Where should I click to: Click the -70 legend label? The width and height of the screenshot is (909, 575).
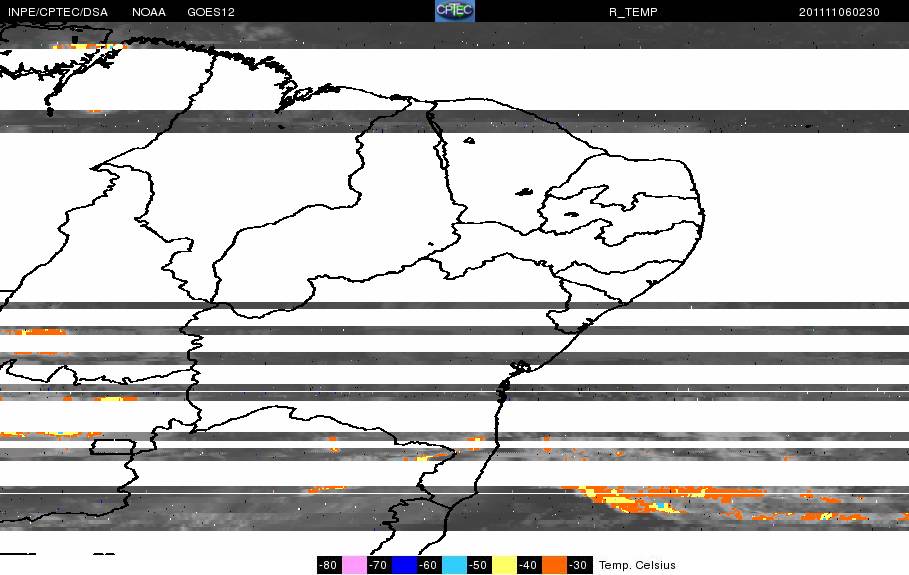[379, 565]
